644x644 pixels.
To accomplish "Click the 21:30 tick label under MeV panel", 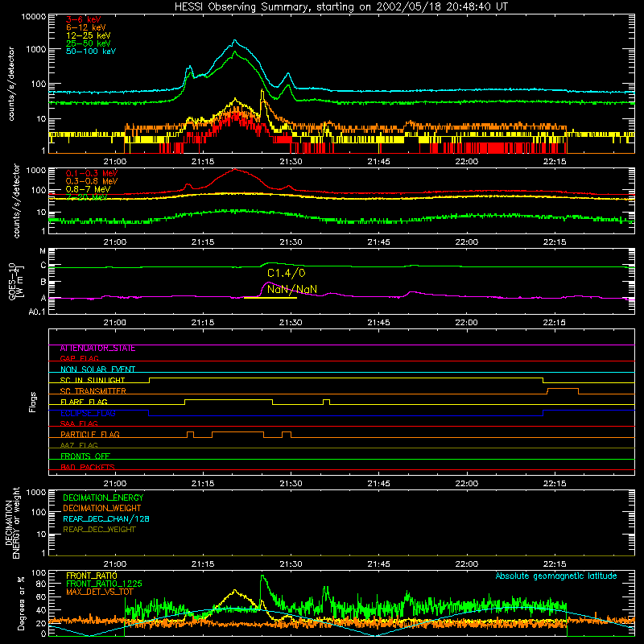I will click(291, 242).
